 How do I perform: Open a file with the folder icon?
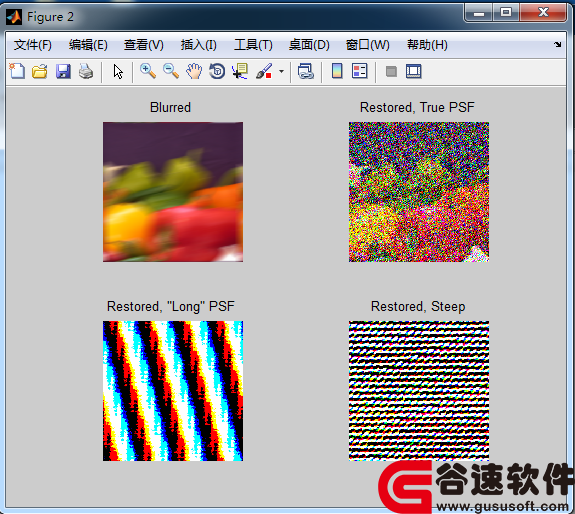[40, 71]
